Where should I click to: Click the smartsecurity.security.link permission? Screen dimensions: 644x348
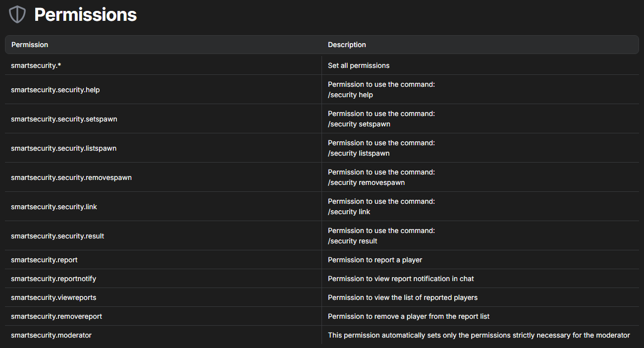tap(54, 207)
